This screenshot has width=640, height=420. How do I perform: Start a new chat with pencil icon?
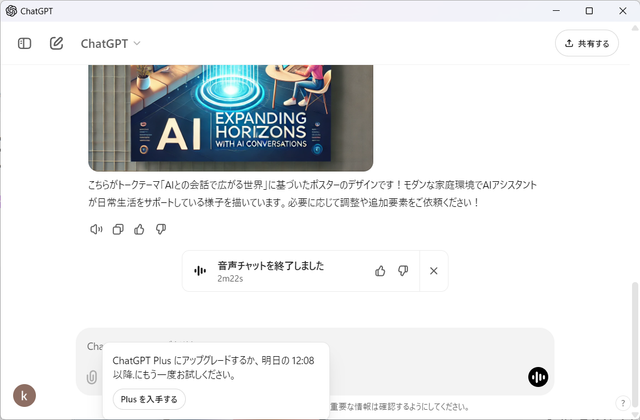(x=56, y=43)
